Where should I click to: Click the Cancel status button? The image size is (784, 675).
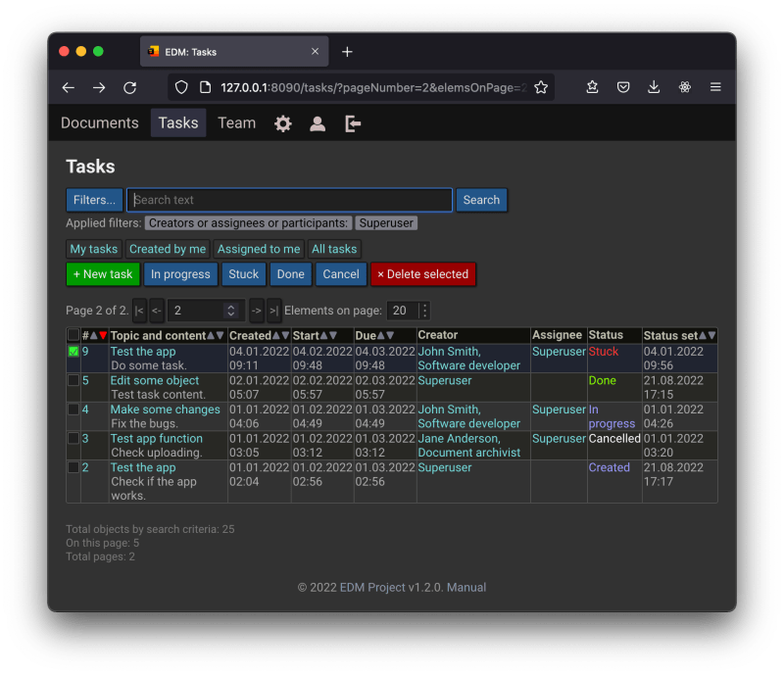point(340,274)
